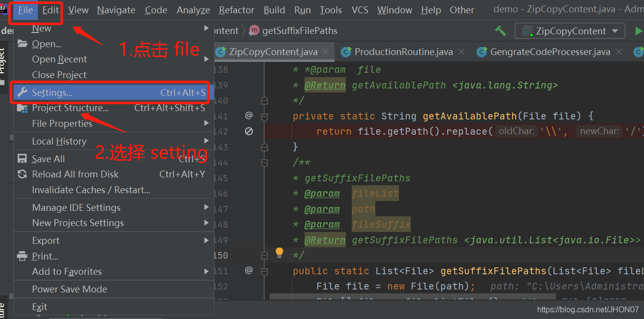Screen dimensions: 644x319
Task: Click the green hammer Build Project icon
Action: click(x=500, y=31)
